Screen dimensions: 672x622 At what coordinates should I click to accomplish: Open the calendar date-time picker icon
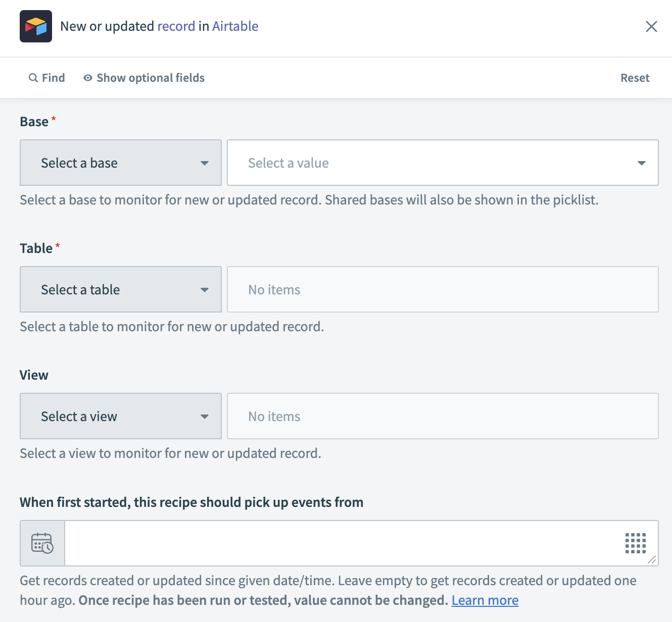click(42, 543)
